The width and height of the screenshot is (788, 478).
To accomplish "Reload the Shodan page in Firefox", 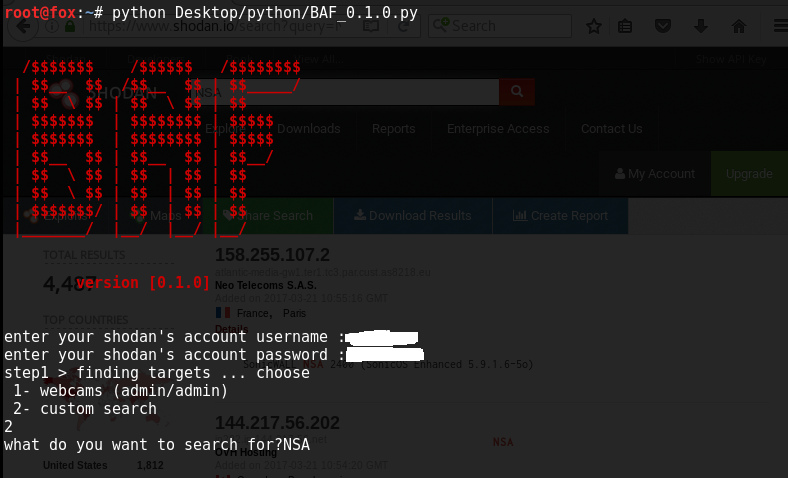I will pyautogui.click(x=403, y=26).
